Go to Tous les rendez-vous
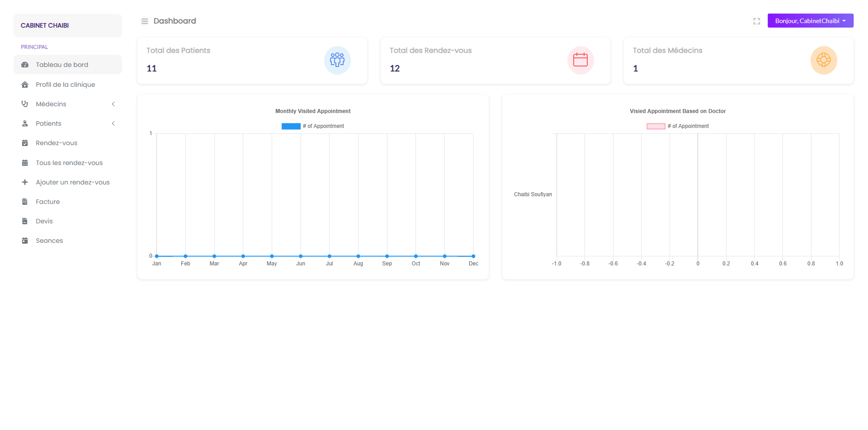 69,163
